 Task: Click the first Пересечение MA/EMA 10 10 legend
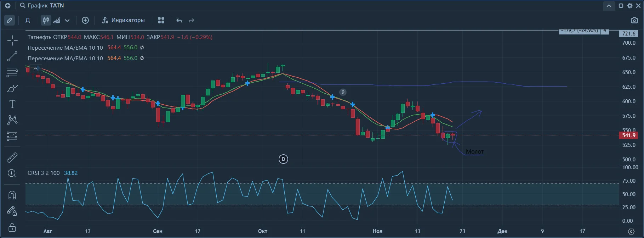point(65,48)
